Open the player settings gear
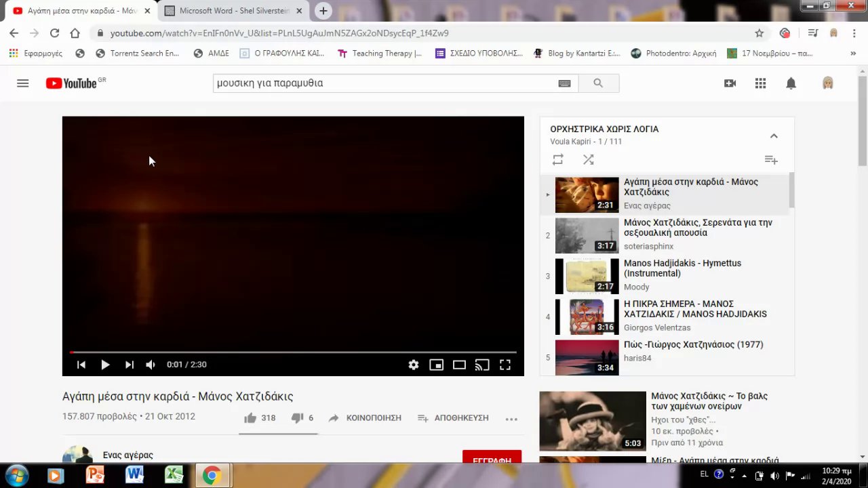 coord(414,365)
